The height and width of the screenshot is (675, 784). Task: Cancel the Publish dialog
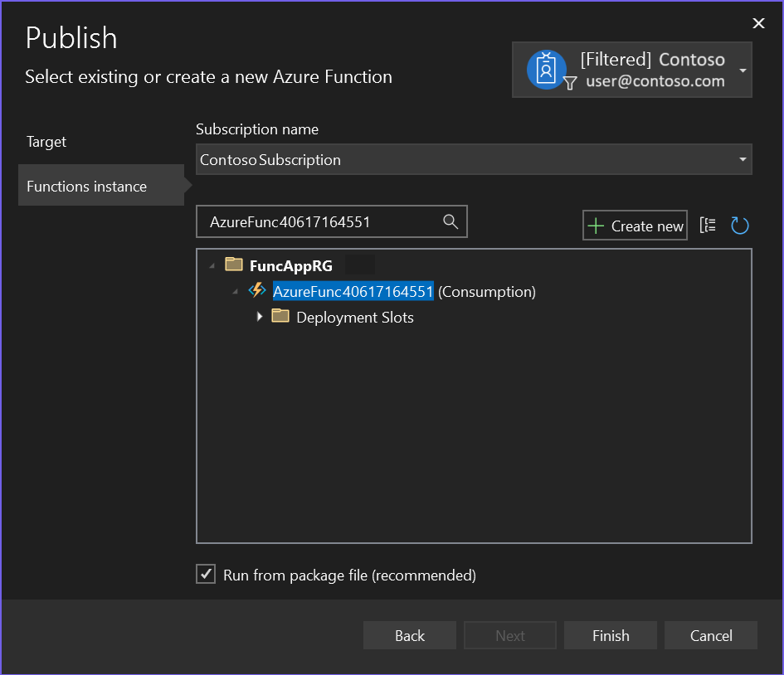(711, 636)
